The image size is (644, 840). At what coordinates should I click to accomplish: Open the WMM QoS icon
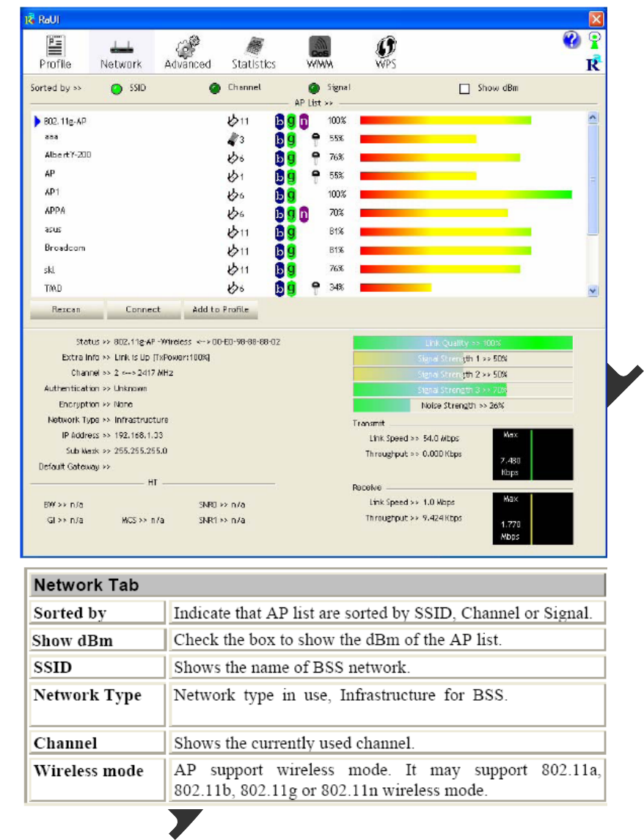coord(320,47)
